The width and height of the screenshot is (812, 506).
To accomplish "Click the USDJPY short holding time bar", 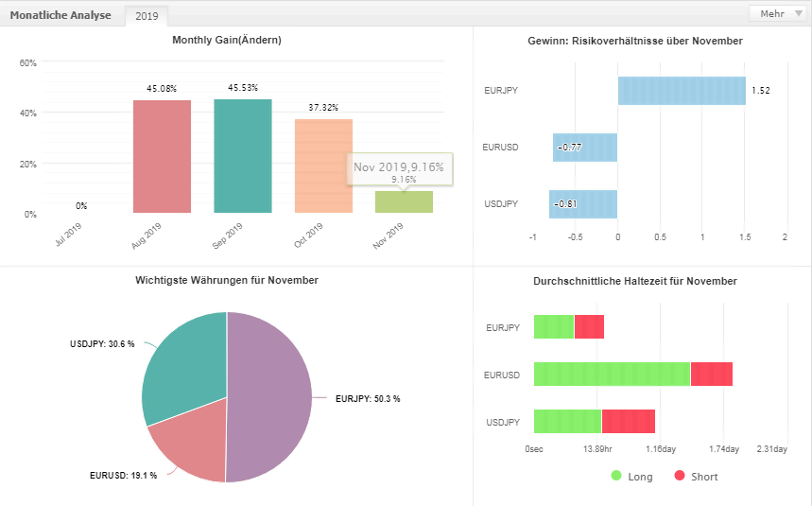I will click(x=629, y=421).
